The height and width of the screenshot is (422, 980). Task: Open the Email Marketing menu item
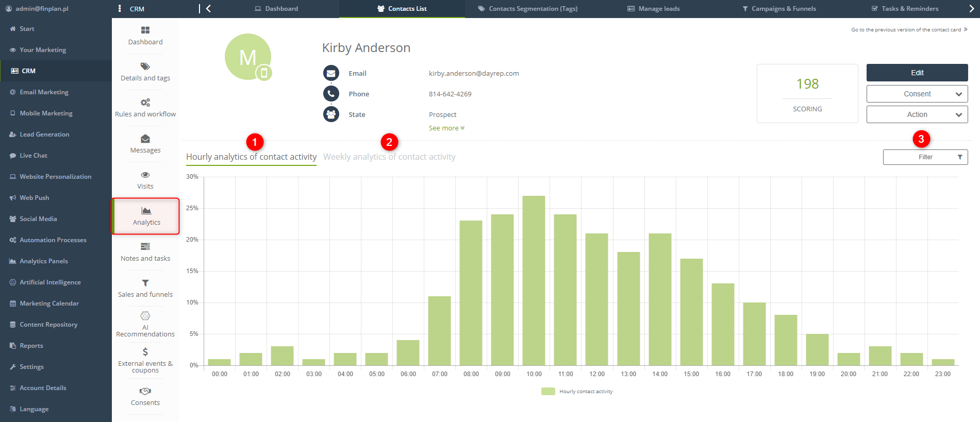point(56,92)
